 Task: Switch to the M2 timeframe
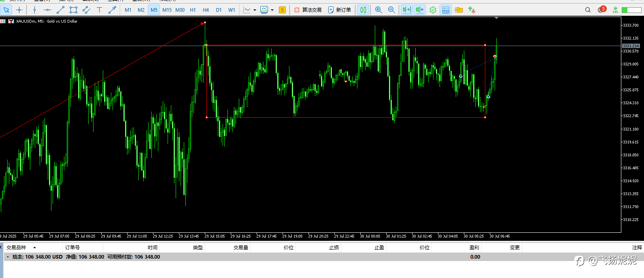[141, 10]
